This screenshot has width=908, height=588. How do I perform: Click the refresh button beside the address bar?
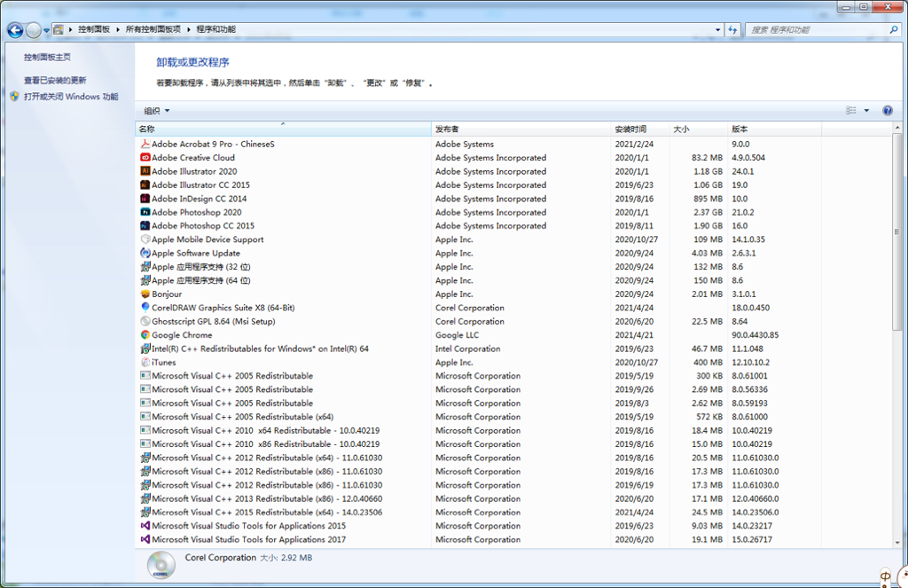click(733, 29)
